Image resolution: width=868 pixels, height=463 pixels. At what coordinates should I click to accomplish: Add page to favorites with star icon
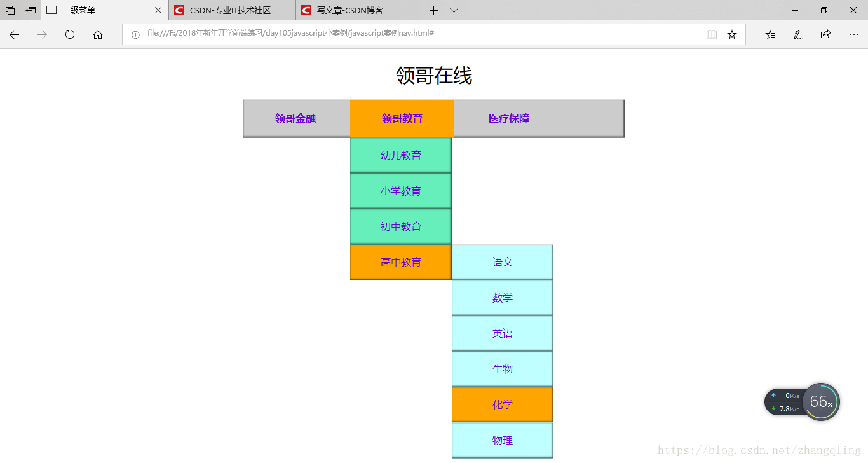[x=732, y=34]
